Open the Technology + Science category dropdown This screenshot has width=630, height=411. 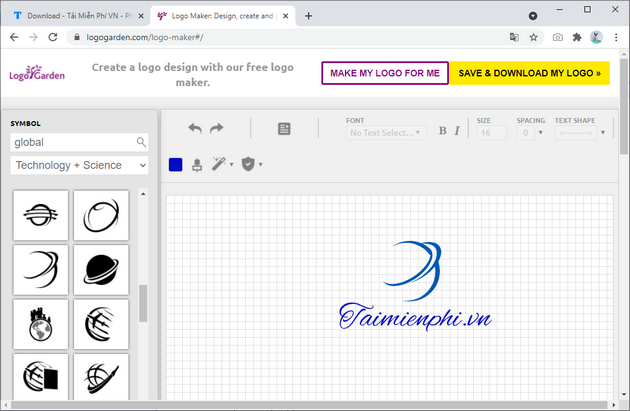[x=79, y=165]
